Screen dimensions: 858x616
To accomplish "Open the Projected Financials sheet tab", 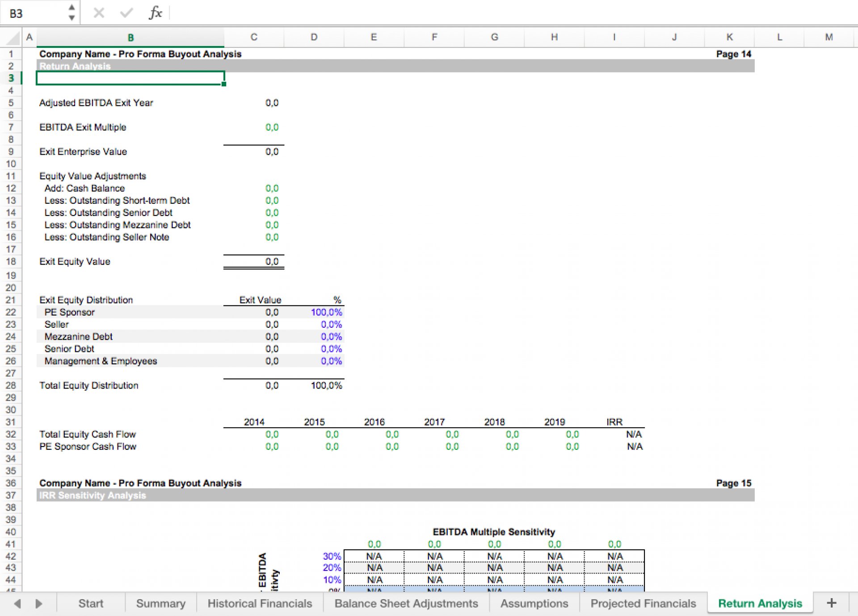I will [643, 603].
